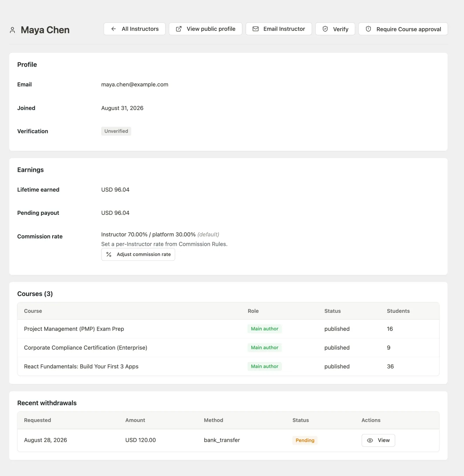The image size is (464, 476).
Task: Open View public profile
Action: (x=206, y=29)
